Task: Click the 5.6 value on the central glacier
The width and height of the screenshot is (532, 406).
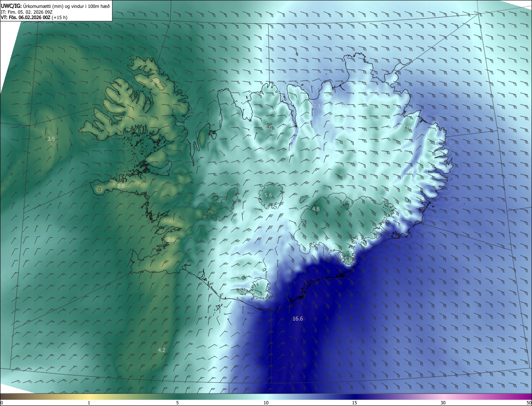Action: click(x=268, y=196)
